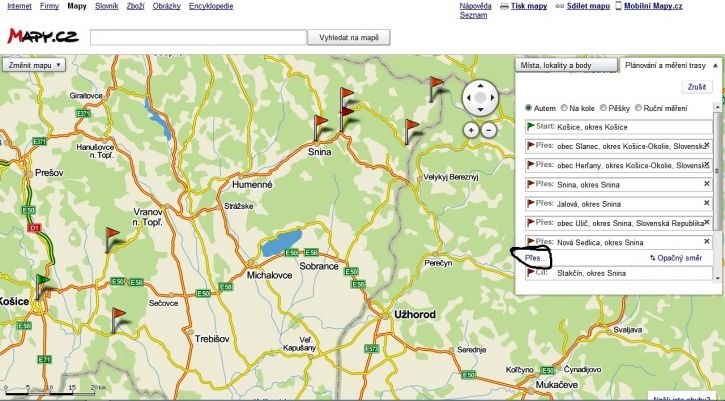The height and width of the screenshot is (401, 725).
Task: Remove waypoint Herľany with its X
Action: (707, 165)
